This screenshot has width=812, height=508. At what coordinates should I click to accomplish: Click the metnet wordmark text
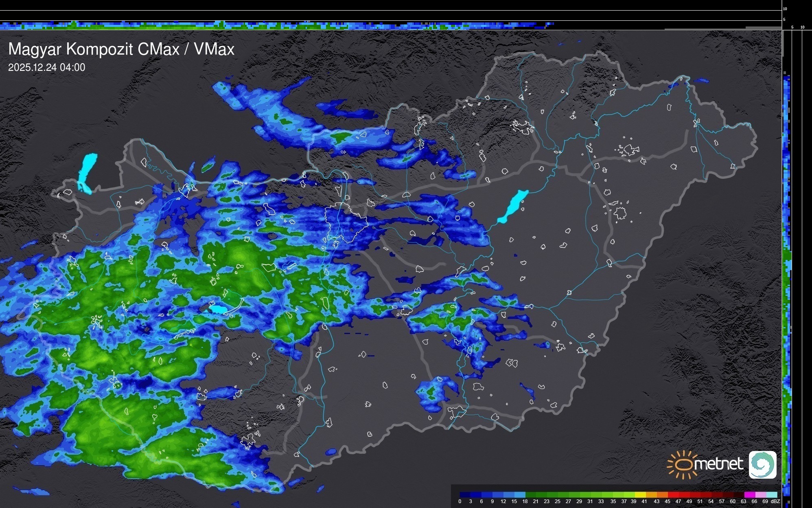pyautogui.click(x=718, y=464)
